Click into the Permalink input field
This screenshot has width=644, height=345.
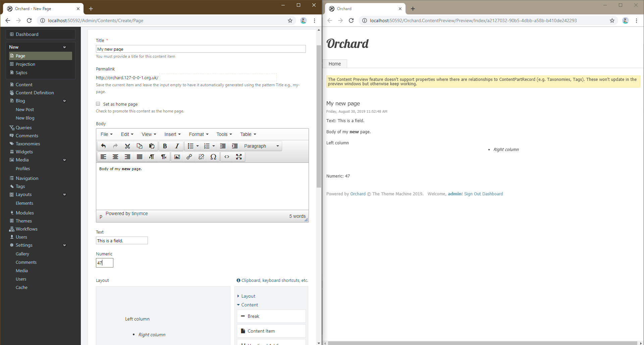coord(218,78)
